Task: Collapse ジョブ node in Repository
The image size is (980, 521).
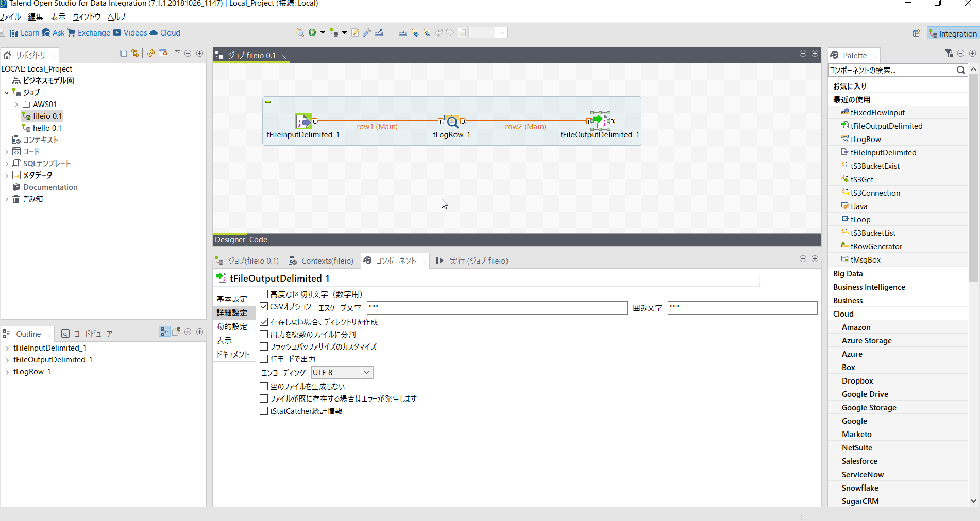Action: click(x=6, y=93)
